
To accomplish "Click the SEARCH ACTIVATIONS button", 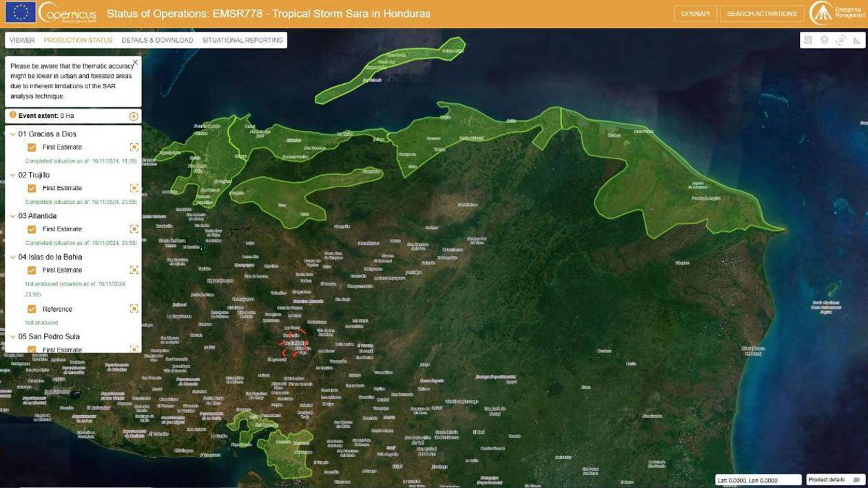I will point(762,12).
